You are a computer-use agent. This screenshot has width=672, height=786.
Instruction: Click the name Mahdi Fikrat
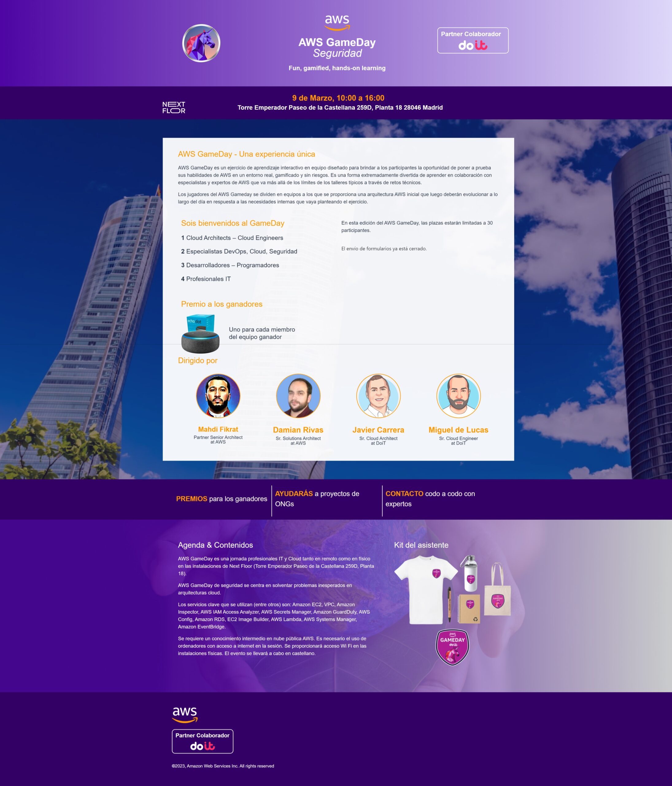point(218,430)
